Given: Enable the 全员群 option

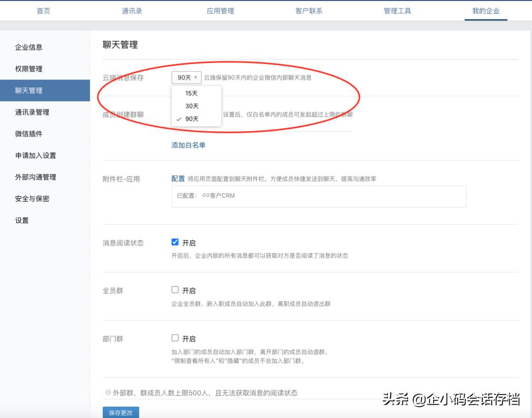Looking at the screenshot, I should [x=175, y=290].
